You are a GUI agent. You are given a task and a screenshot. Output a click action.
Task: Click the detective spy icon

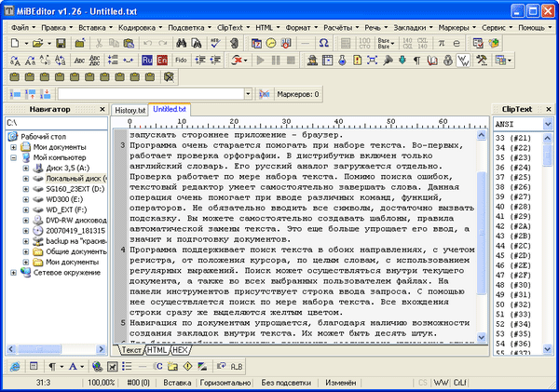point(312,61)
